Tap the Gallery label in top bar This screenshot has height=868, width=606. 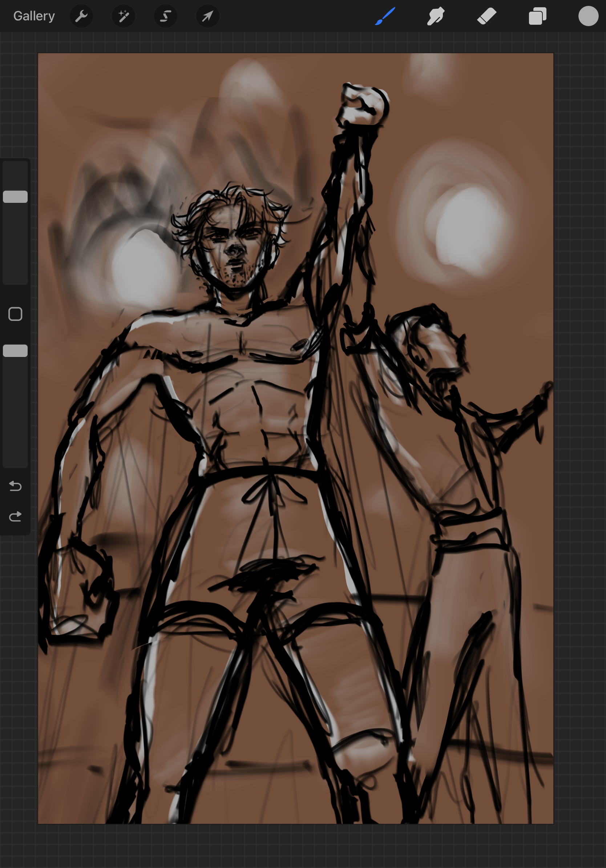pyautogui.click(x=34, y=16)
